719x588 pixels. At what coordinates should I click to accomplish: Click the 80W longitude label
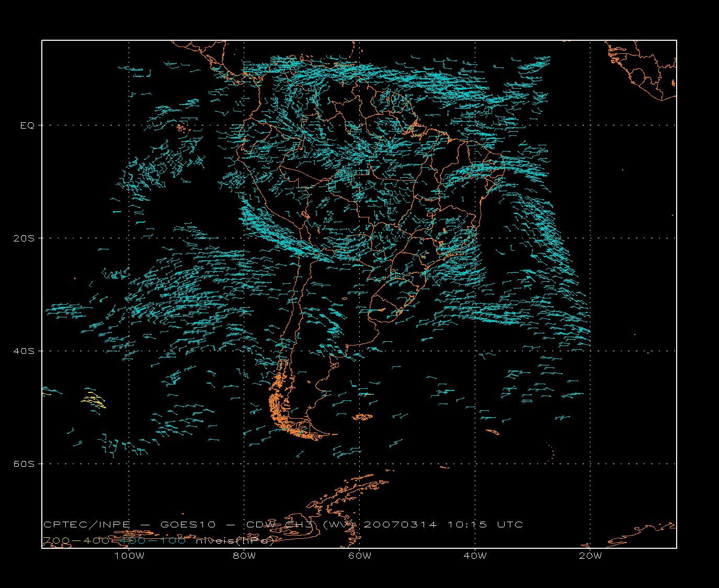[244, 556]
